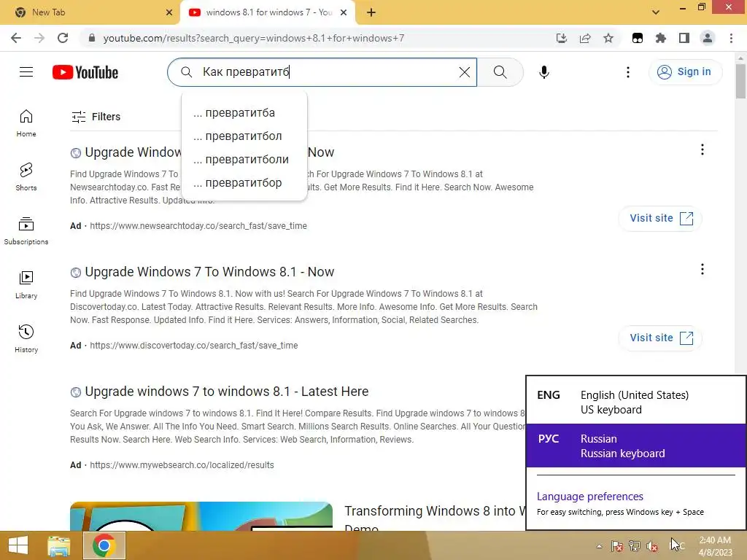Click the mywebsearch.co ad URL
747x560 pixels.
coord(182,464)
